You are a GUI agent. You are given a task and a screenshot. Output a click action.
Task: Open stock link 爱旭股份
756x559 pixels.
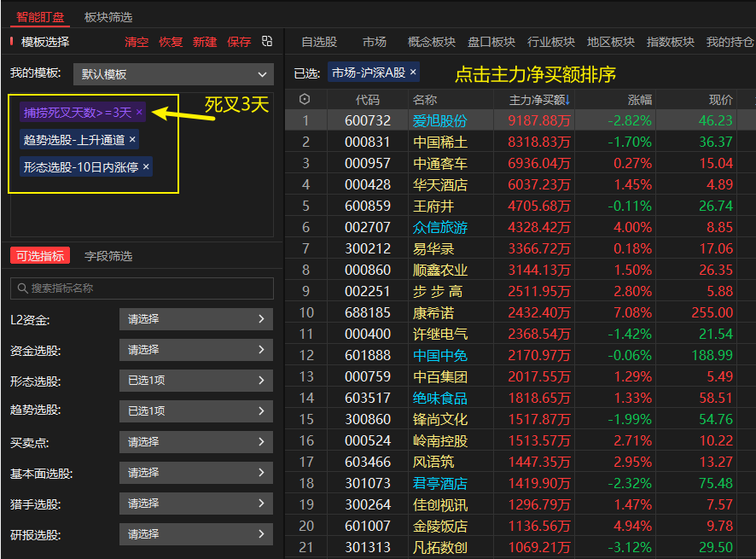tap(439, 120)
